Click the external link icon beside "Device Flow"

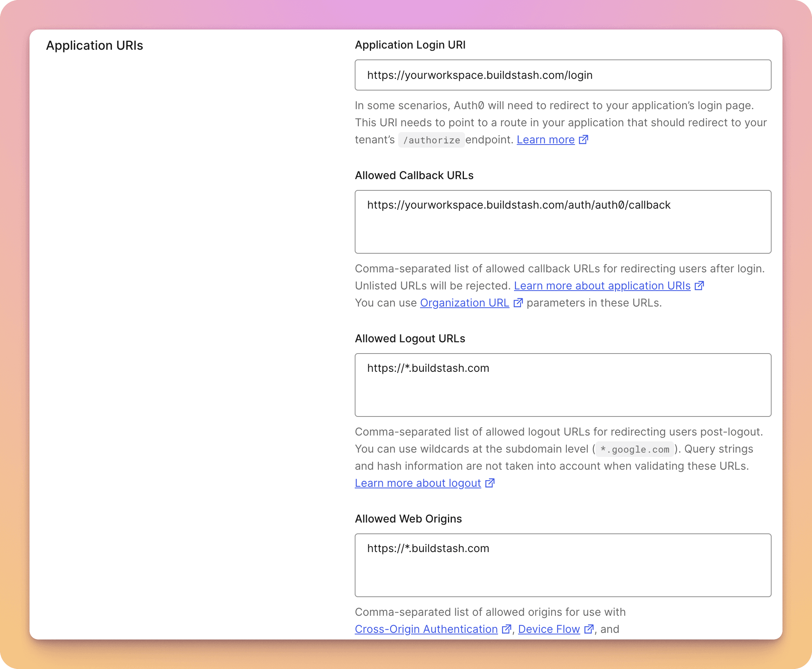click(589, 629)
